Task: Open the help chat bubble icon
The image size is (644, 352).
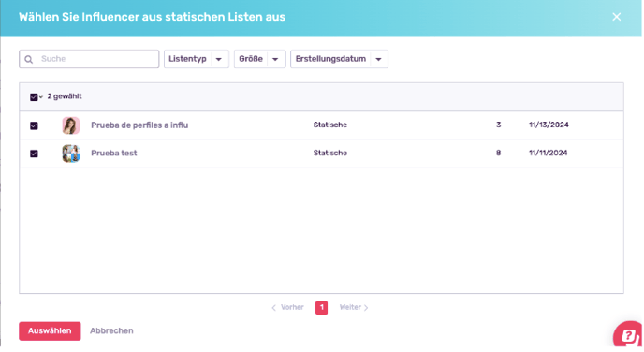Action: pos(628,335)
